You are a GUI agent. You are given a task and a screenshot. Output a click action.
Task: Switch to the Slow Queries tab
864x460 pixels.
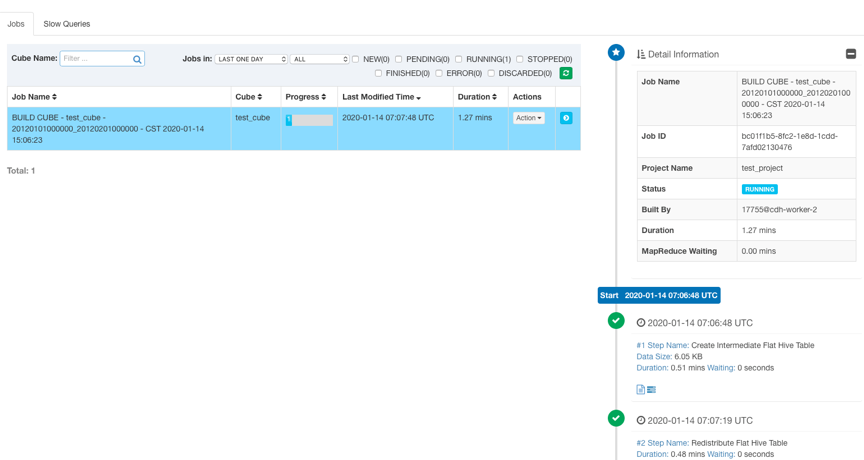point(67,23)
